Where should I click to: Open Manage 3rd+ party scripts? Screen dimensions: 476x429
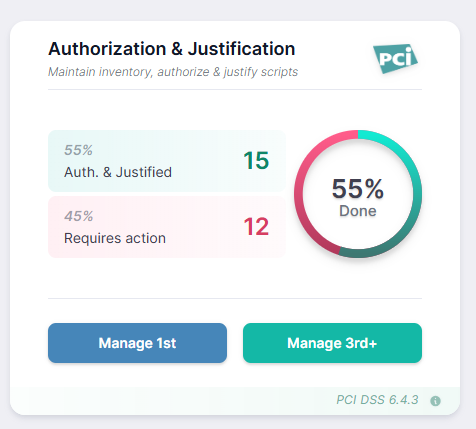332,343
